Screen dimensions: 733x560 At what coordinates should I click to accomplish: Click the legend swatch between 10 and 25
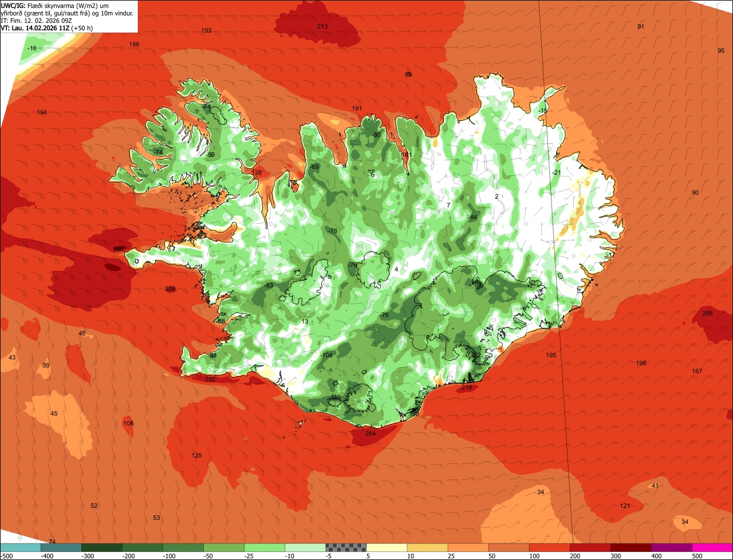coord(427,547)
